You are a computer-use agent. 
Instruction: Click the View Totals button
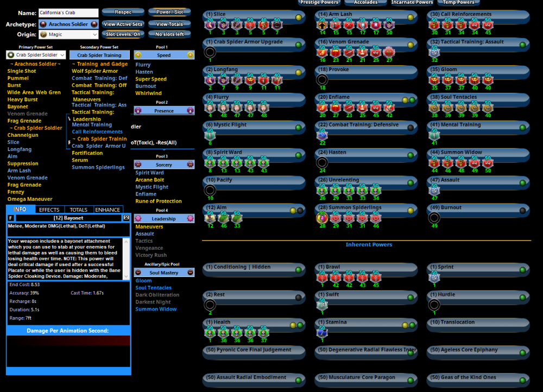tap(169, 24)
